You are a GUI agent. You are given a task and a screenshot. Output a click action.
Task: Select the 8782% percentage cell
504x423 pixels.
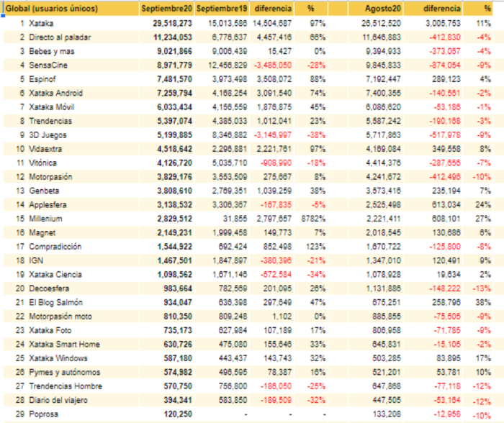coord(313,219)
